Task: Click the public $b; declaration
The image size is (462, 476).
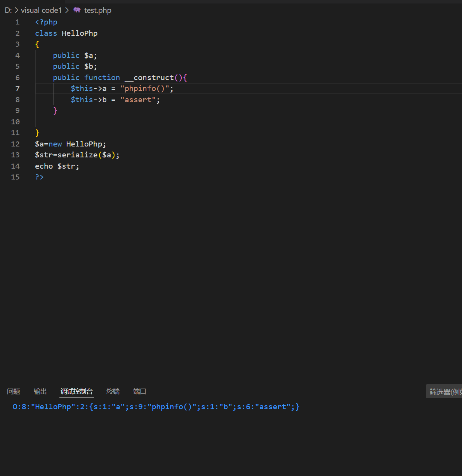Action: (x=75, y=66)
